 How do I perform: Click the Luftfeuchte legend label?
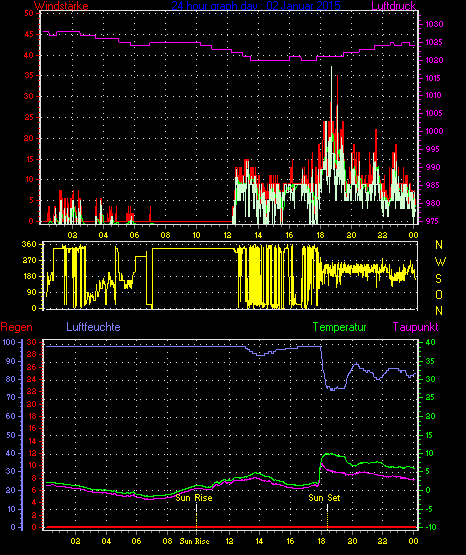93,327
